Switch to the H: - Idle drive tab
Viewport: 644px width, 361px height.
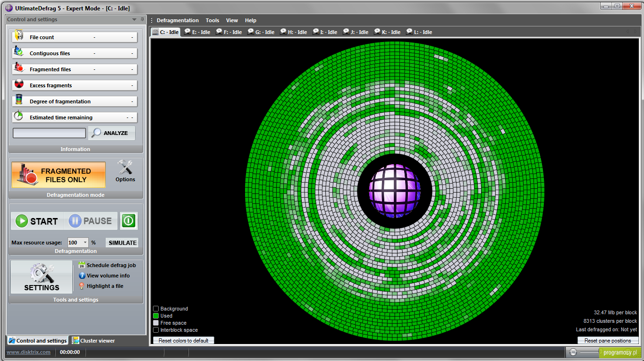tap(293, 32)
